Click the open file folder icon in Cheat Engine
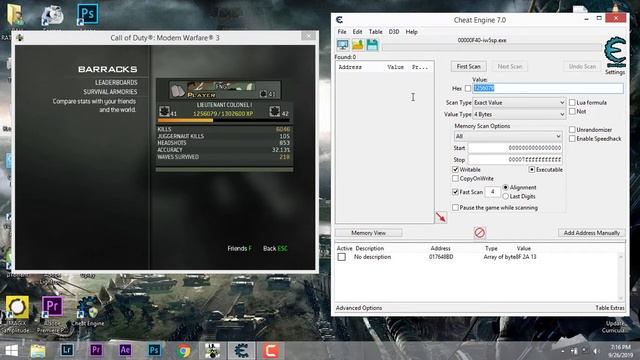The width and height of the screenshot is (640, 360). (358, 45)
